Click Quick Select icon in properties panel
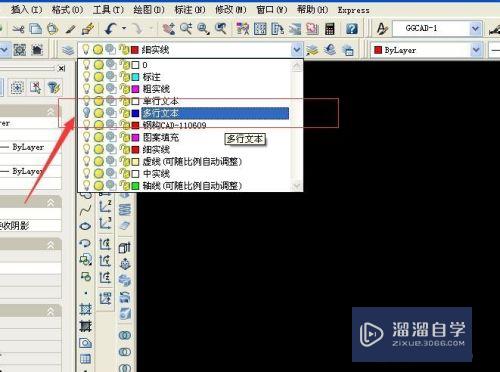This screenshot has height=372, width=500. click(54, 87)
